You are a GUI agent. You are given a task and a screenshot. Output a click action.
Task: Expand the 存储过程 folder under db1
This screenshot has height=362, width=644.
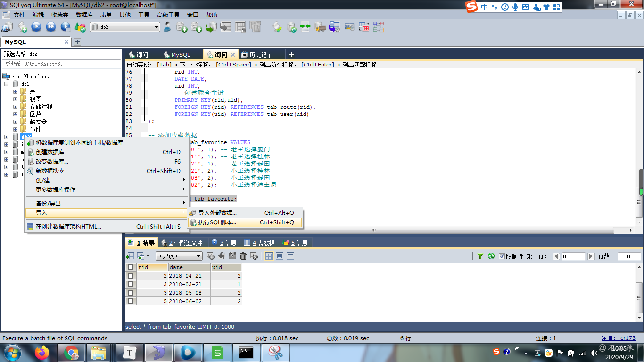click(15, 107)
